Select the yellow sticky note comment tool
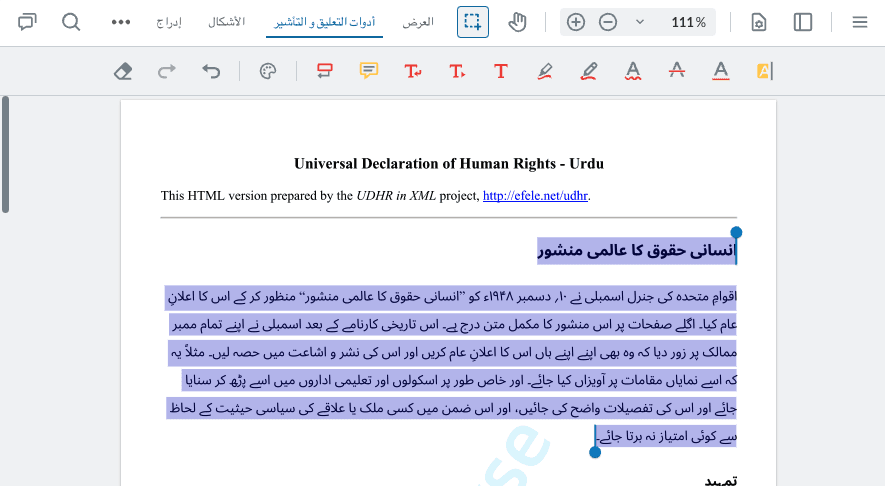The height and width of the screenshot is (486, 885). [x=369, y=71]
